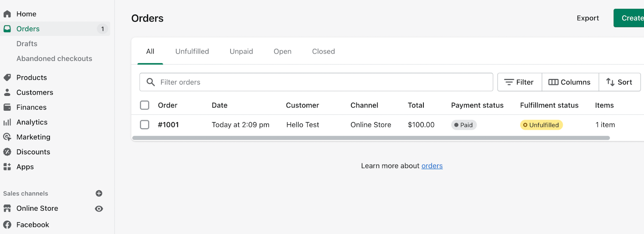This screenshot has width=644, height=234.
Task: Open the Filter options
Action: point(519,82)
